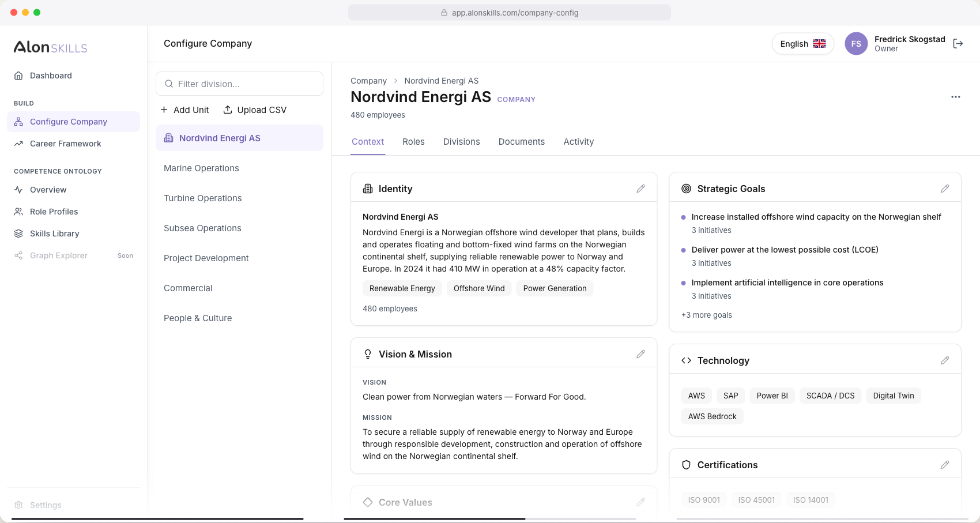The width and height of the screenshot is (980, 523).
Task: Click the upload icon for Upload CSV
Action: click(228, 110)
